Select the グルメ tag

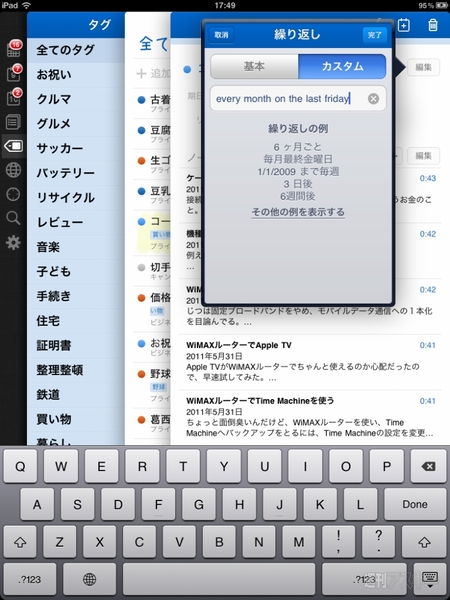coord(76,124)
